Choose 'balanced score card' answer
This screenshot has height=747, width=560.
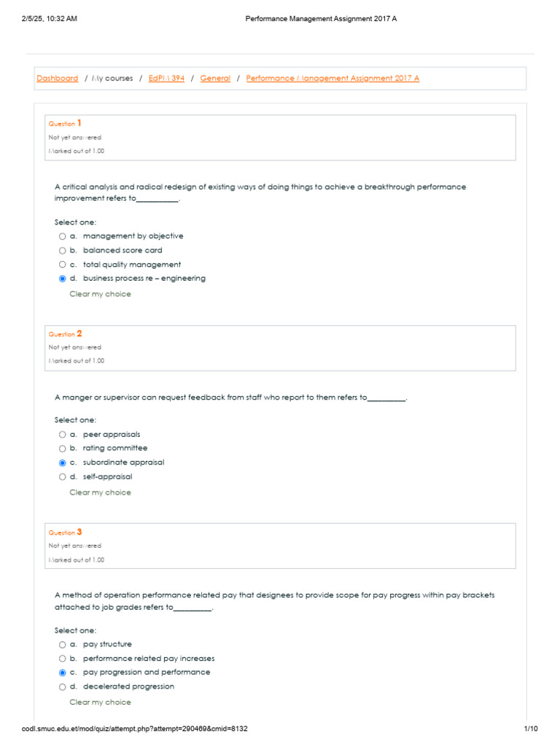(63, 250)
